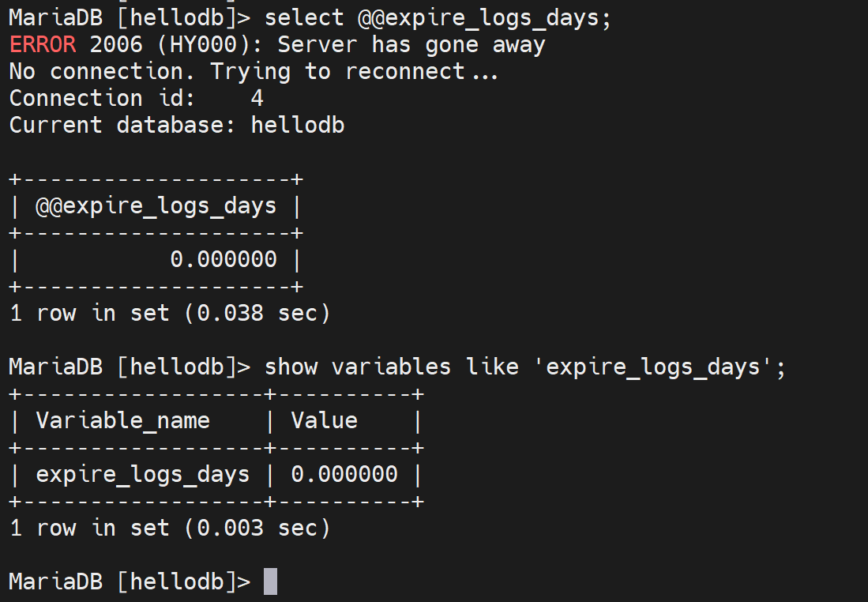Click the 'Current database: hellodb' line
This screenshot has height=602, width=868.
point(177,125)
